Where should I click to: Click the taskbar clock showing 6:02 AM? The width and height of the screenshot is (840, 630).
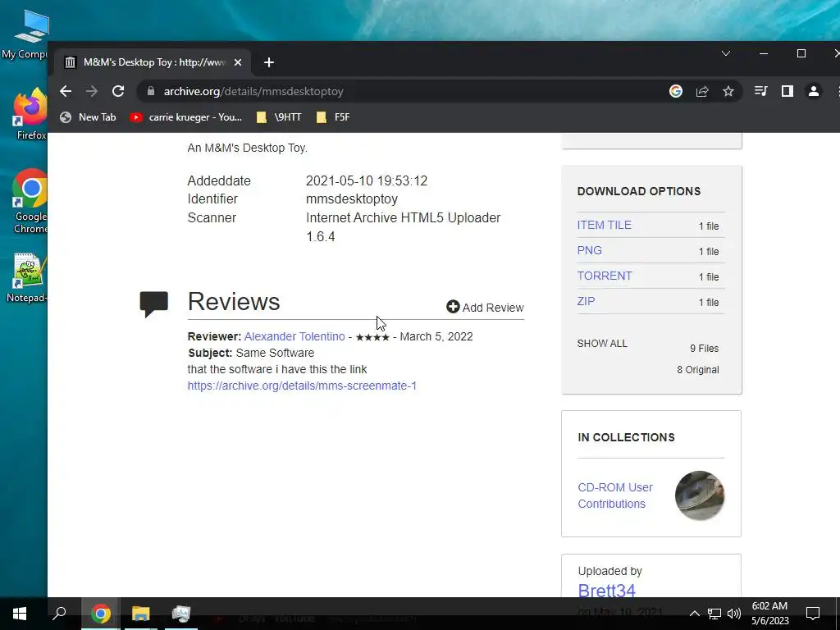click(769, 614)
